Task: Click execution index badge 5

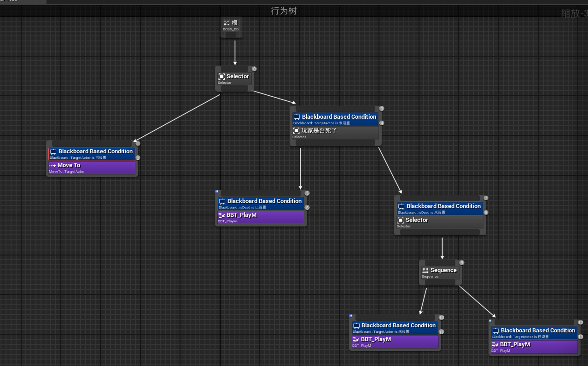Action: (307, 193)
